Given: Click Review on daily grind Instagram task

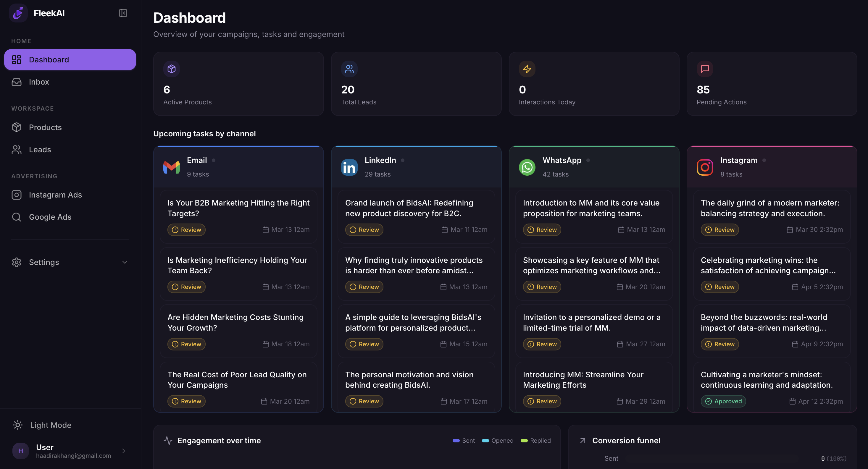Looking at the screenshot, I should pos(720,230).
